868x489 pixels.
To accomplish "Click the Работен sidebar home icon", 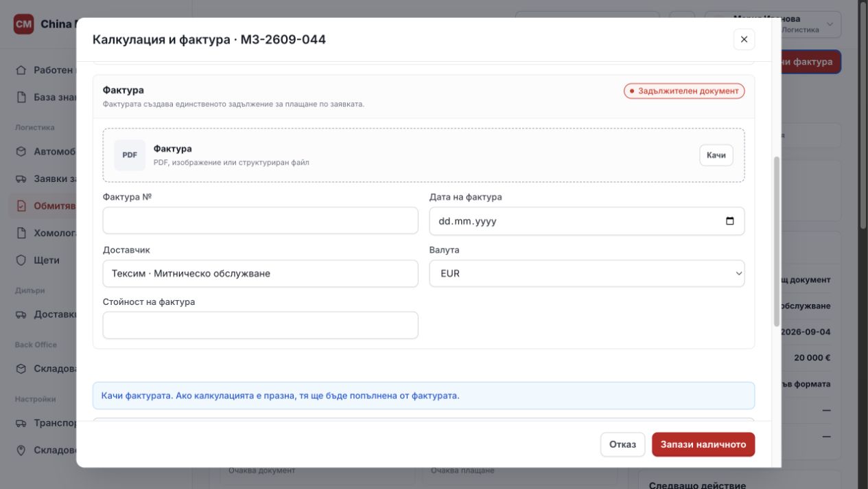I will tap(21, 70).
